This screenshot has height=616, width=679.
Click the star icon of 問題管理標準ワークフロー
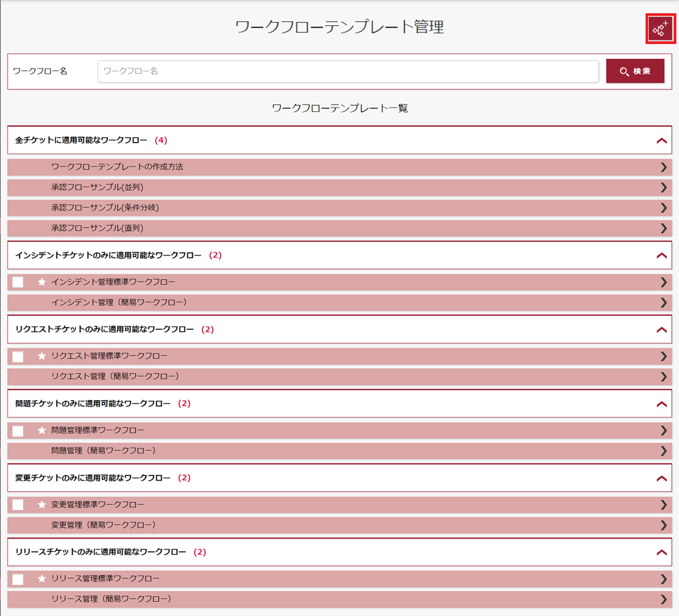tap(42, 430)
